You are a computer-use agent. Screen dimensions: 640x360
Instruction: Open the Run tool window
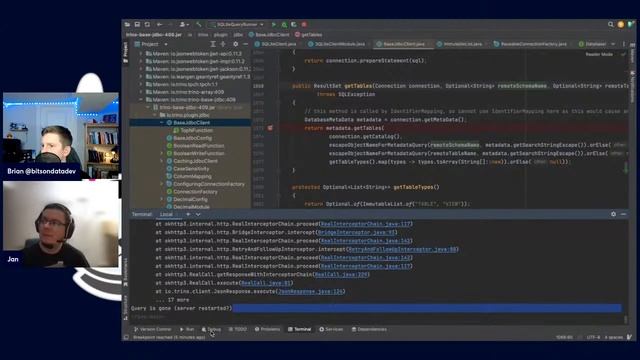(187, 329)
